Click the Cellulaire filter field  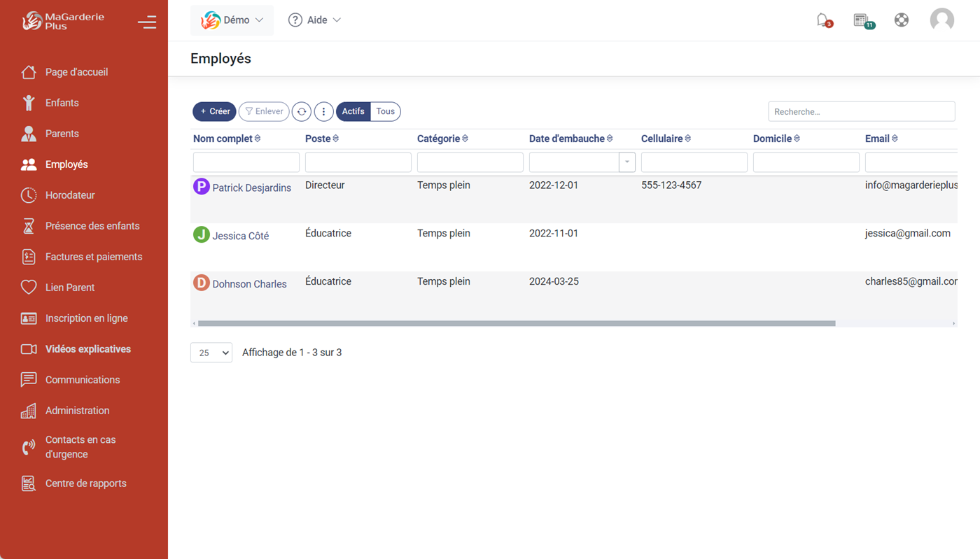point(694,162)
